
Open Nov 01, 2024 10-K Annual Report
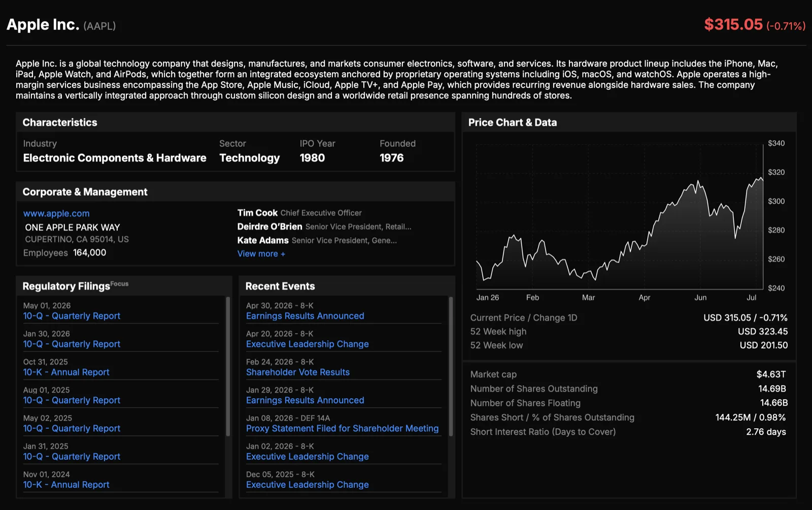[x=66, y=485]
